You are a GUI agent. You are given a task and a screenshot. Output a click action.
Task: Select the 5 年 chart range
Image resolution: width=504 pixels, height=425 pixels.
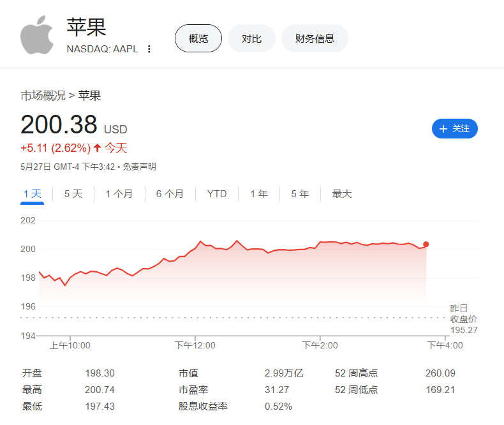coord(300,194)
